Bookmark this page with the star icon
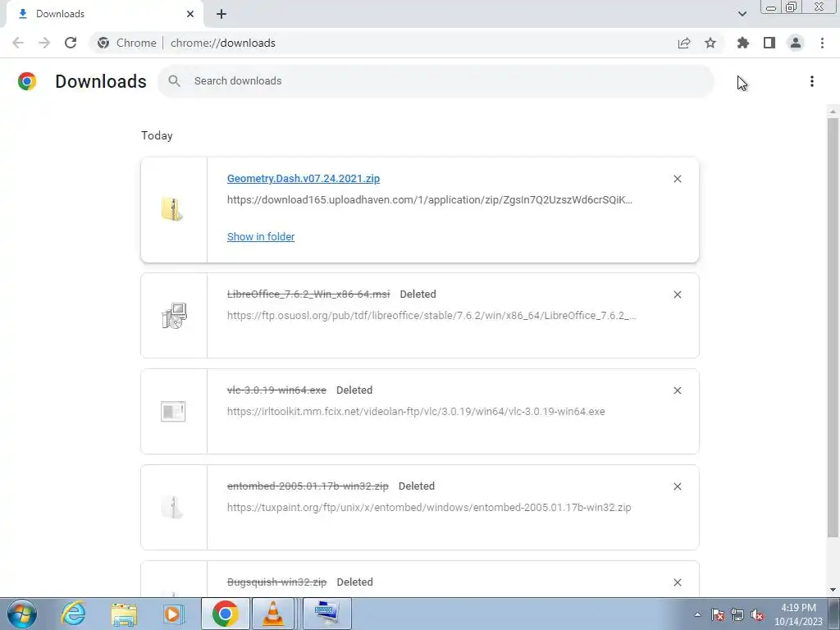This screenshot has height=630, width=840. point(710,43)
